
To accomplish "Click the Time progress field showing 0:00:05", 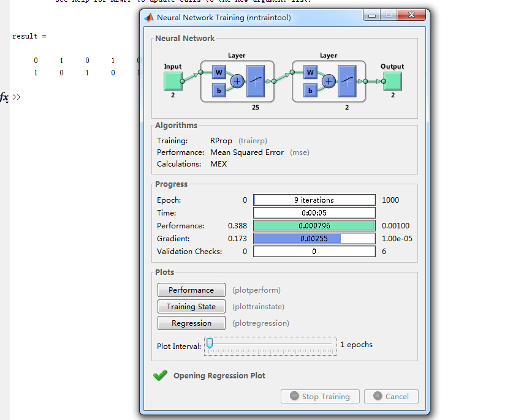I will (314, 213).
